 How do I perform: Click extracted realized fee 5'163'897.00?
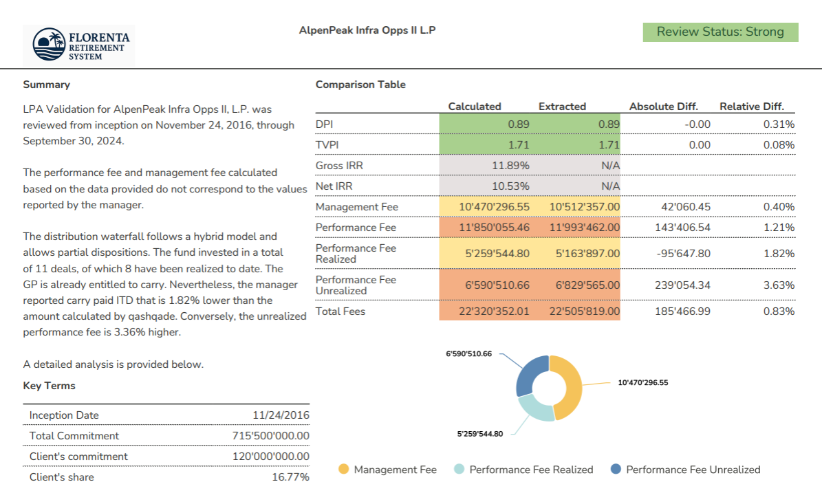[x=587, y=254]
